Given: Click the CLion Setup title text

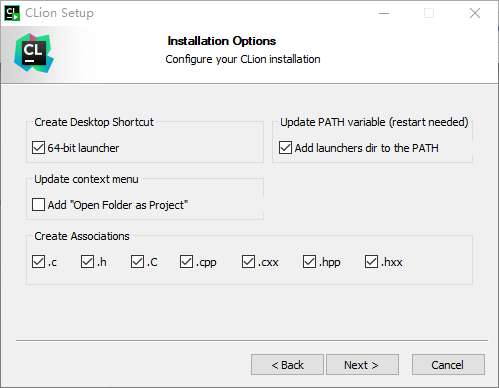Looking at the screenshot, I should (x=59, y=13).
